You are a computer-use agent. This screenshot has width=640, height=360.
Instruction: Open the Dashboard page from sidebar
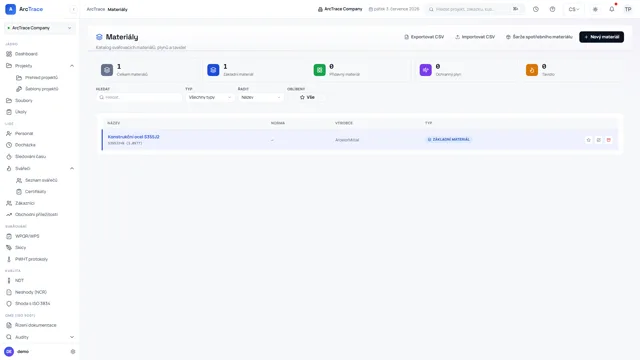tap(26, 54)
